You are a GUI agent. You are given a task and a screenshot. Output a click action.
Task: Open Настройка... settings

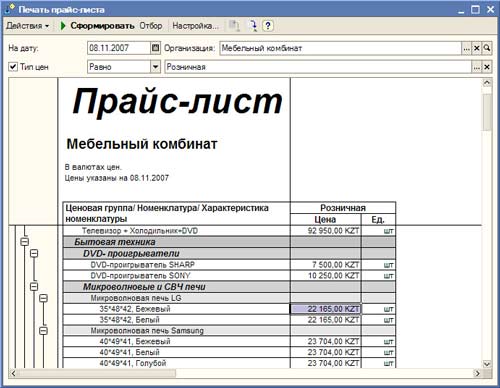pos(195,26)
